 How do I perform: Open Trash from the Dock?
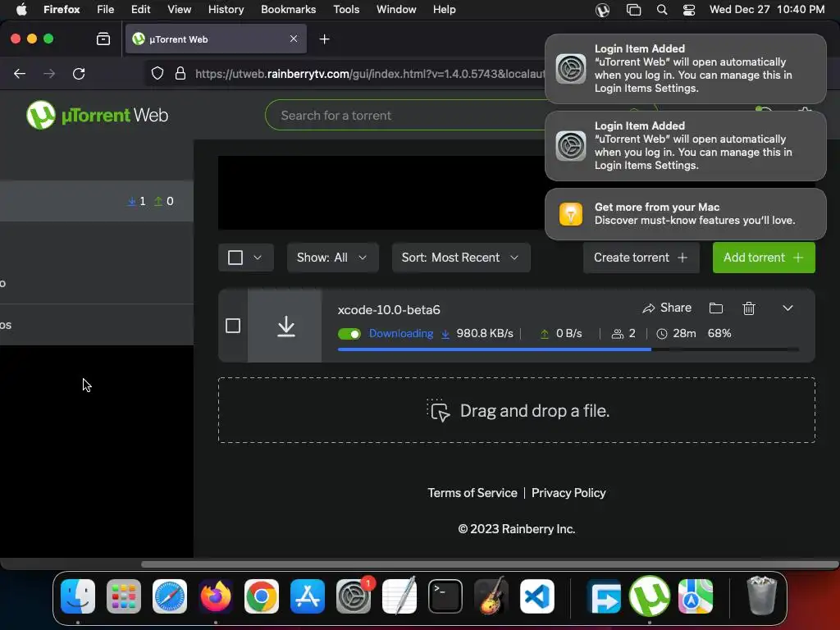pos(761,596)
